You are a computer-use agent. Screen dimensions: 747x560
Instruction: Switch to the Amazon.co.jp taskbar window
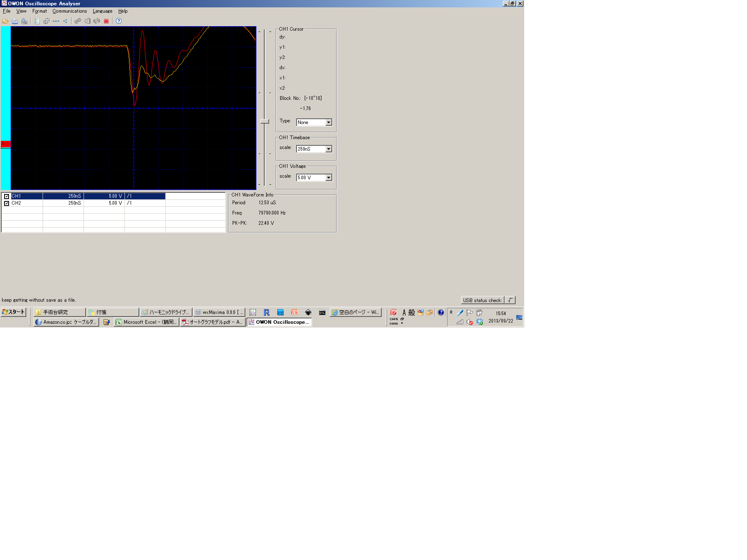66,322
